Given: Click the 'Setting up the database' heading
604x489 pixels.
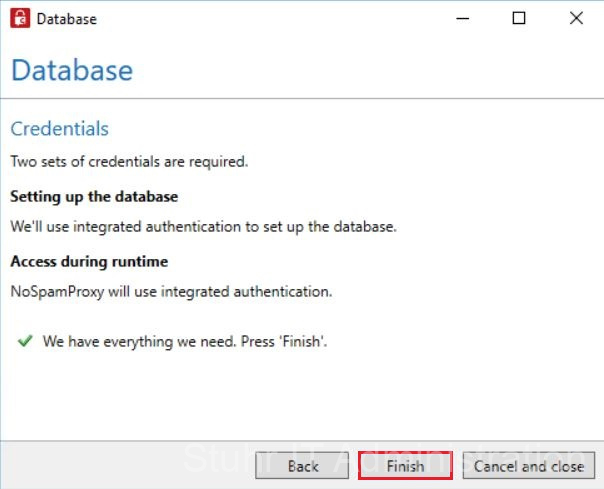Looking at the screenshot, I should click(94, 196).
